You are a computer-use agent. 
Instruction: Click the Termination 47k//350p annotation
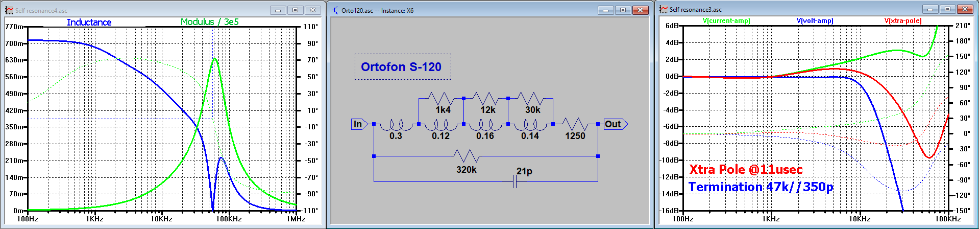click(761, 187)
